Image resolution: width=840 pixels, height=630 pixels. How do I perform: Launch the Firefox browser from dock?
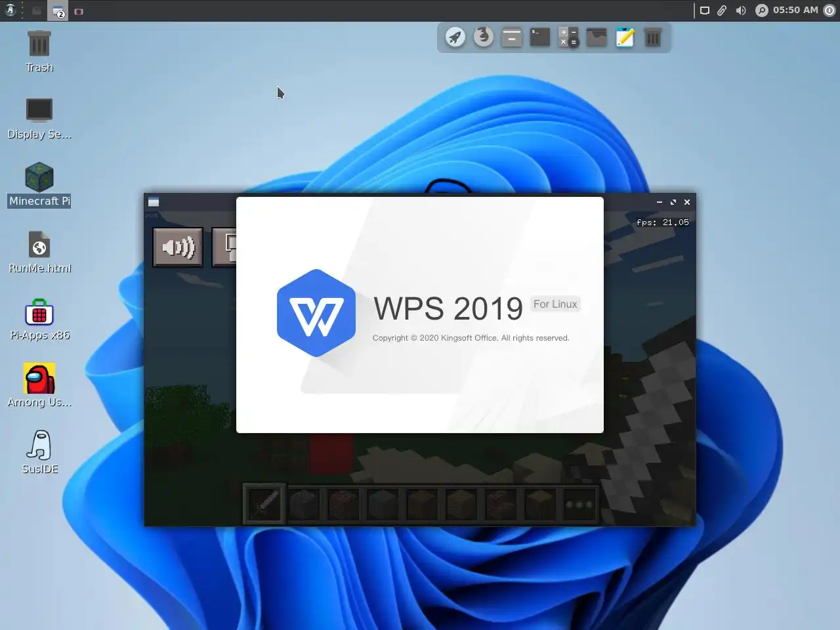tap(484, 37)
